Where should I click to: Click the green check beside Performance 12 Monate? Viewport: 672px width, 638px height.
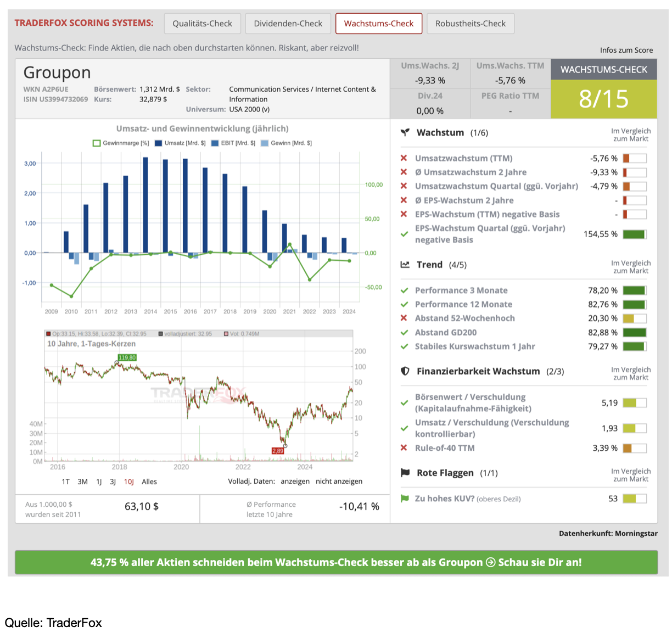coord(404,304)
